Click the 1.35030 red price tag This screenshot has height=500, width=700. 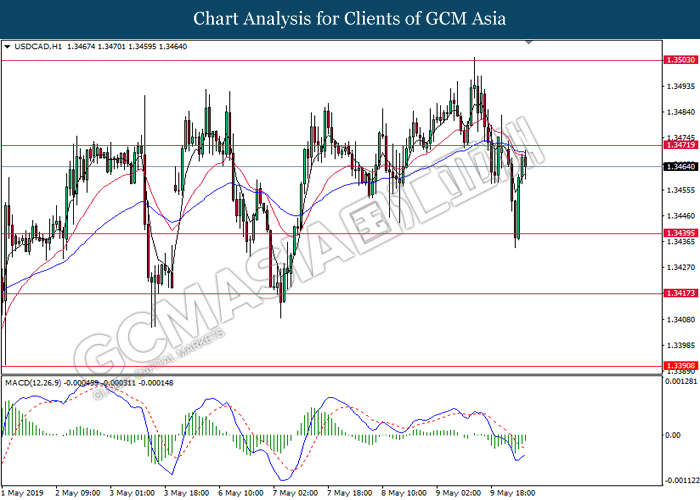point(680,60)
